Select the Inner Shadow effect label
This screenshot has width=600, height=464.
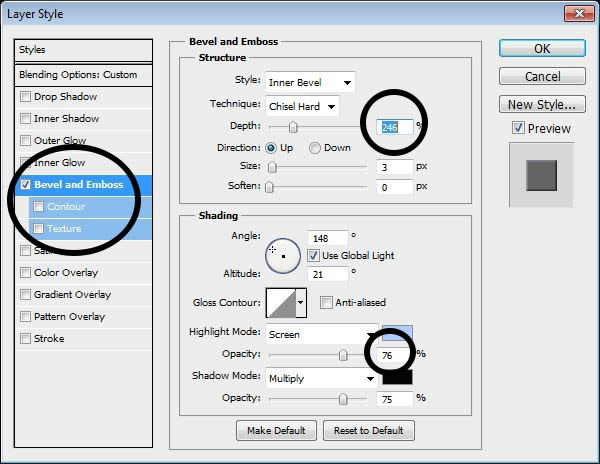[x=67, y=119]
